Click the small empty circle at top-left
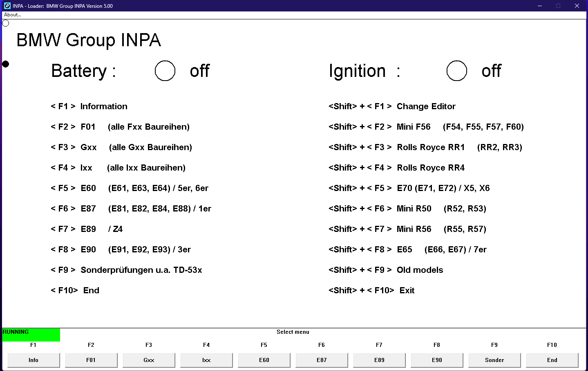 [x=6, y=23]
